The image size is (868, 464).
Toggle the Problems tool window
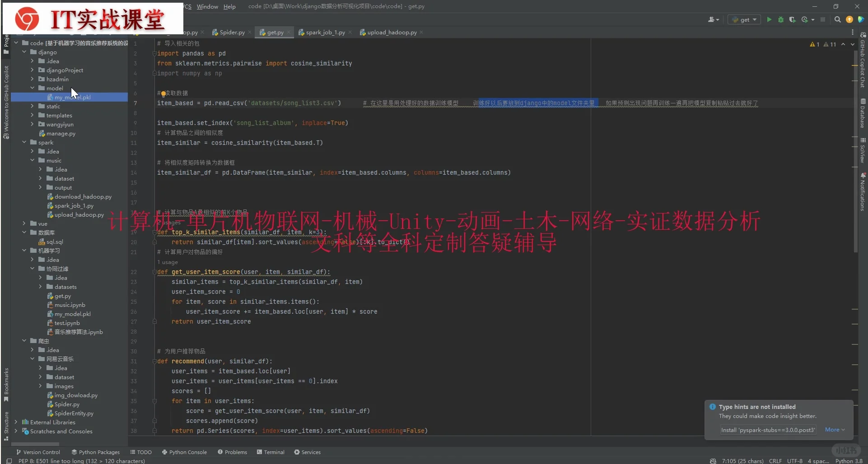[233, 452]
